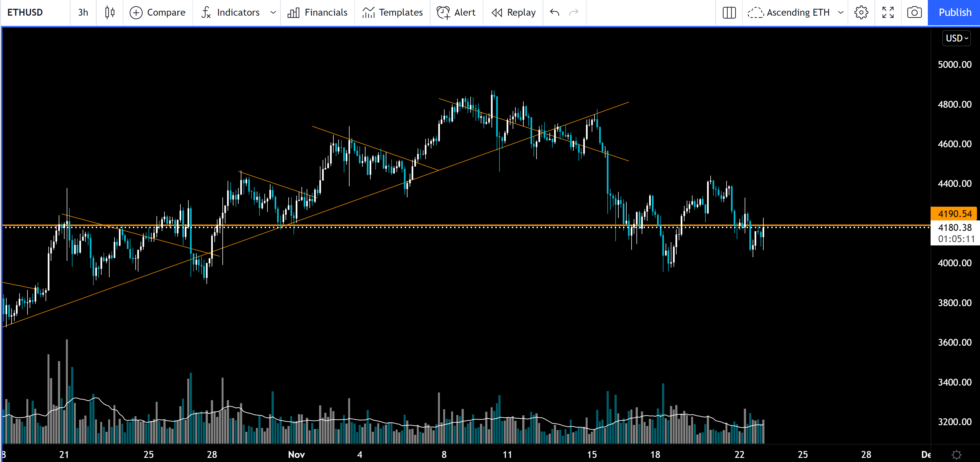Click the 8 date label on time axis
Screen dimensions: 980x462
click(443, 454)
